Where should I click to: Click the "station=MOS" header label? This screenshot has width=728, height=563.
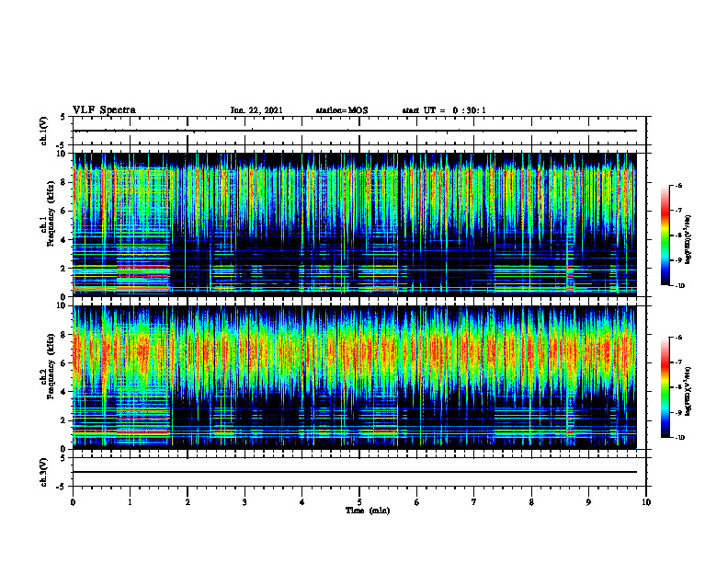[x=342, y=110]
